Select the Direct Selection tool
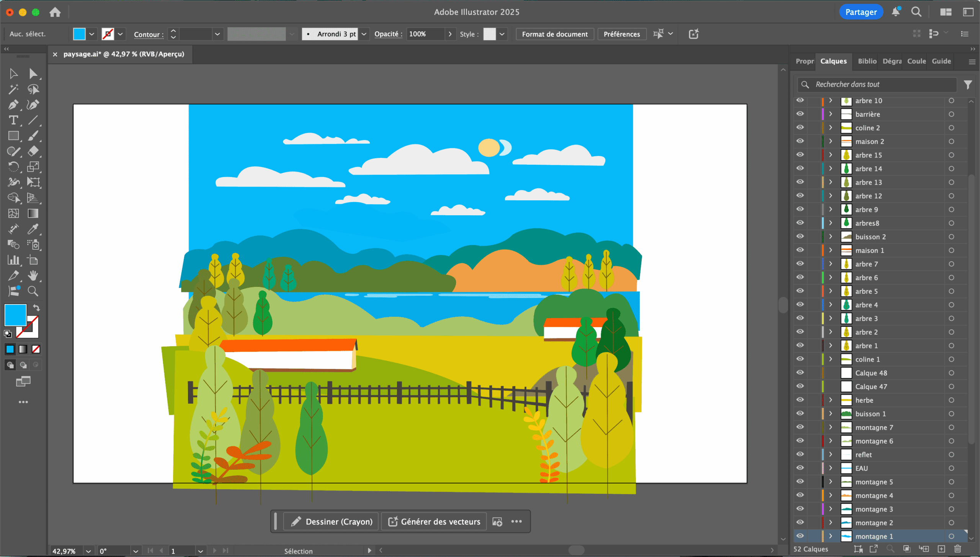The width and height of the screenshot is (980, 557). (33, 74)
